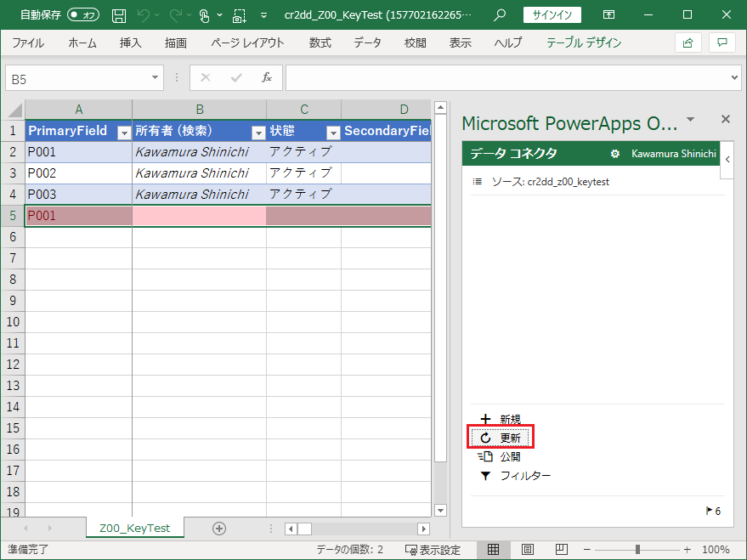The height and width of the screenshot is (560, 747).
Task: Click the search magnifier icon in title bar
Action: (x=500, y=15)
